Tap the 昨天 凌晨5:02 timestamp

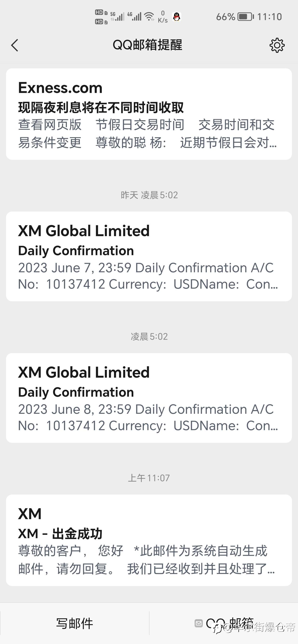149,195
